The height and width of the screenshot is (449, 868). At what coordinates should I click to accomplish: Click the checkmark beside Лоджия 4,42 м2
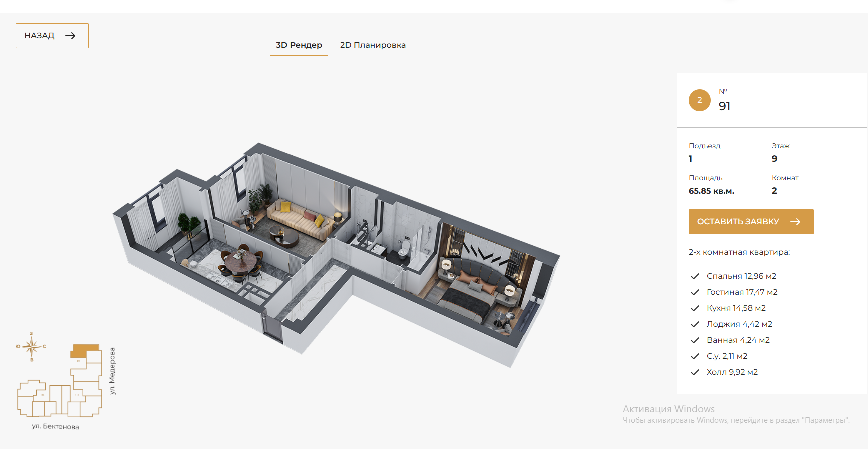(695, 324)
